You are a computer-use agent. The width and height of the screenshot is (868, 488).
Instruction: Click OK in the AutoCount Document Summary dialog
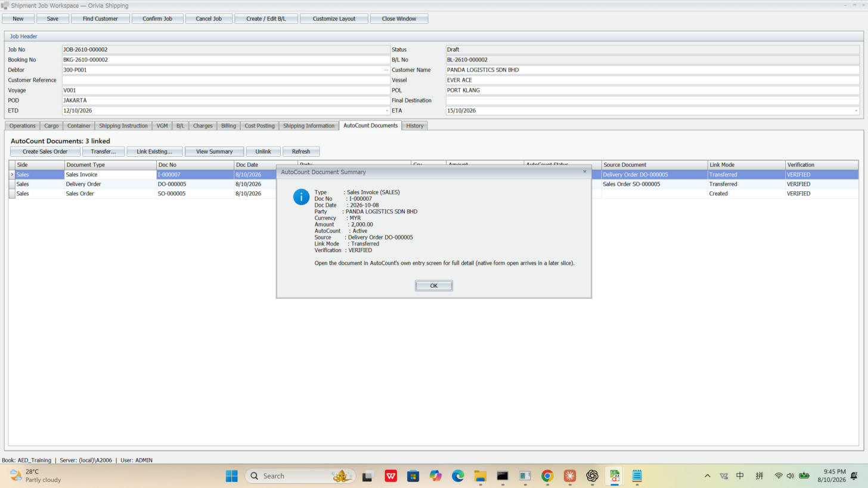(433, 285)
